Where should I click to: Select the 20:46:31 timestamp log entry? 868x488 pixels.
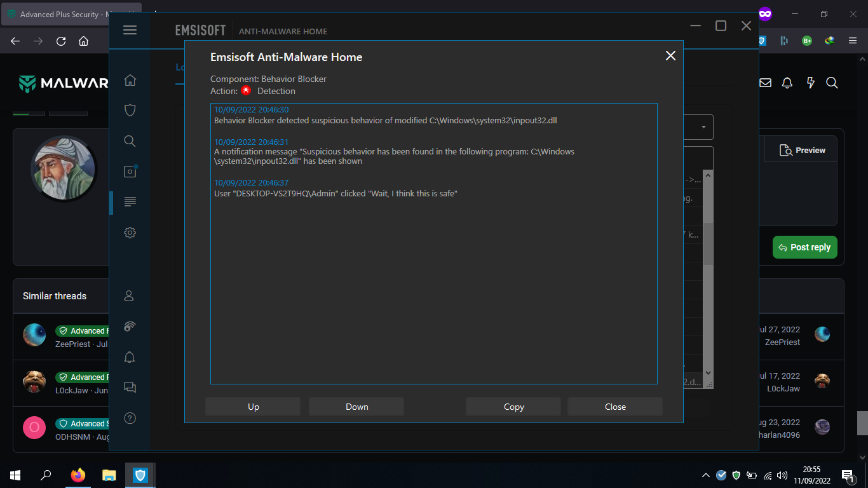point(251,142)
